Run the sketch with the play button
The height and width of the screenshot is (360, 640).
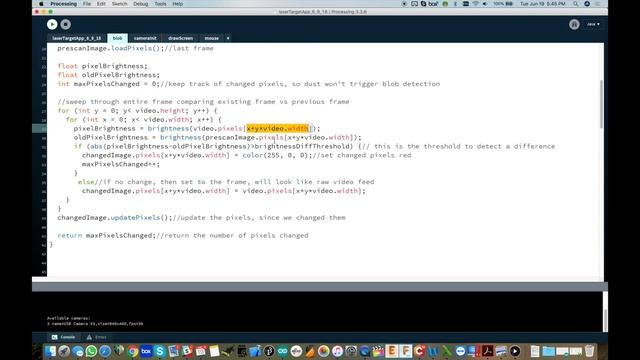coord(52,24)
